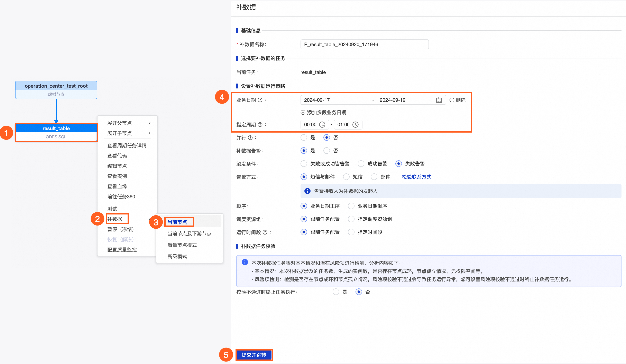Open end time picker field 01:00
Viewport: 626px width, 364px height.
coord(348,125)
